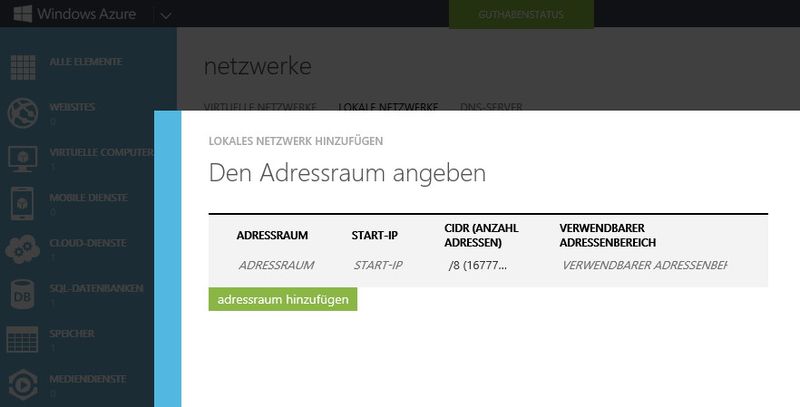Click the CIDR (Anzahl Adressen) column header

(x=481, y=235)
